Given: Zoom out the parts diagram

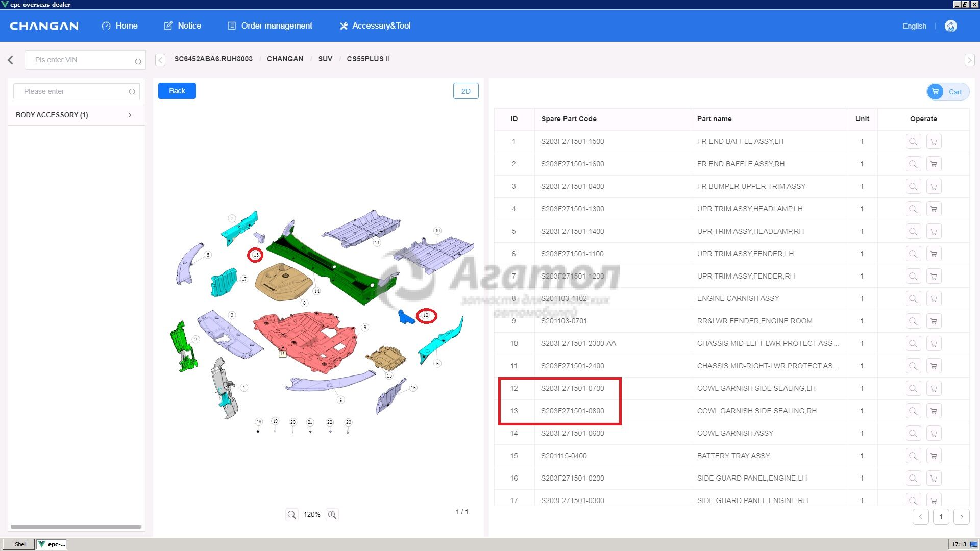Looking at the screenshot, I should [x=291, y=515].
